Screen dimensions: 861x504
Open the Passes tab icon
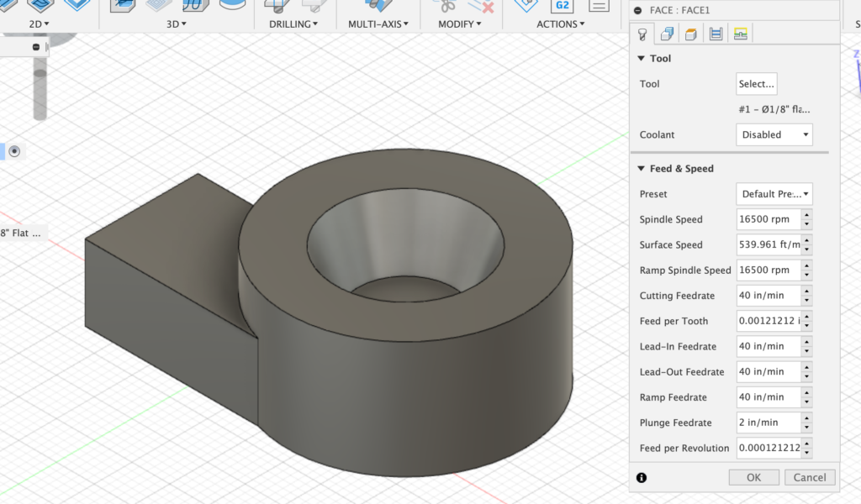[x=716, y=34]
